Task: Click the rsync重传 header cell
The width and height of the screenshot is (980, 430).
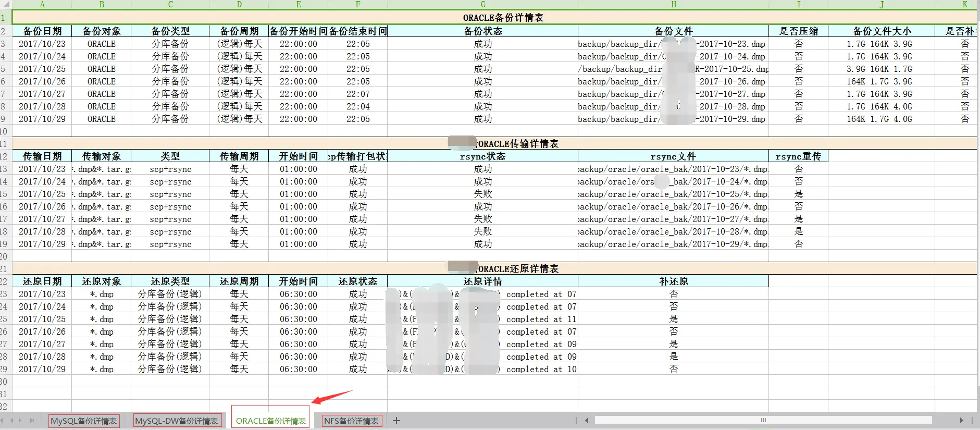Action: pos(799,156)
